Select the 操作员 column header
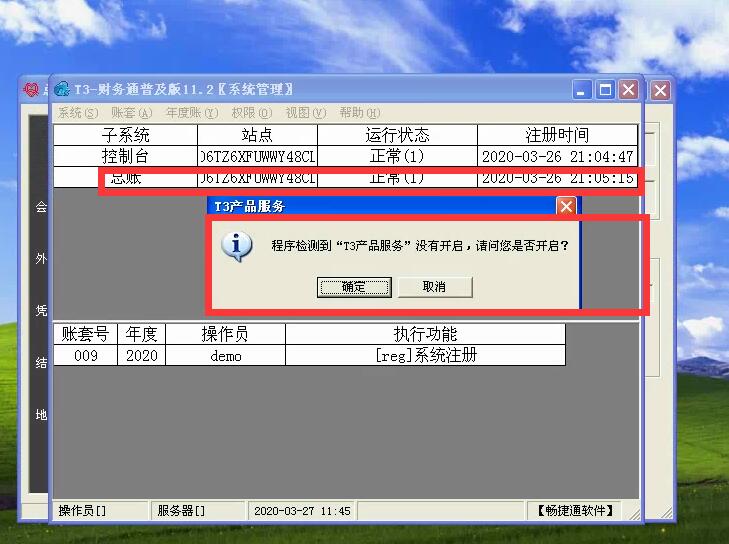729x544 pixels. [x=225, y=334]
